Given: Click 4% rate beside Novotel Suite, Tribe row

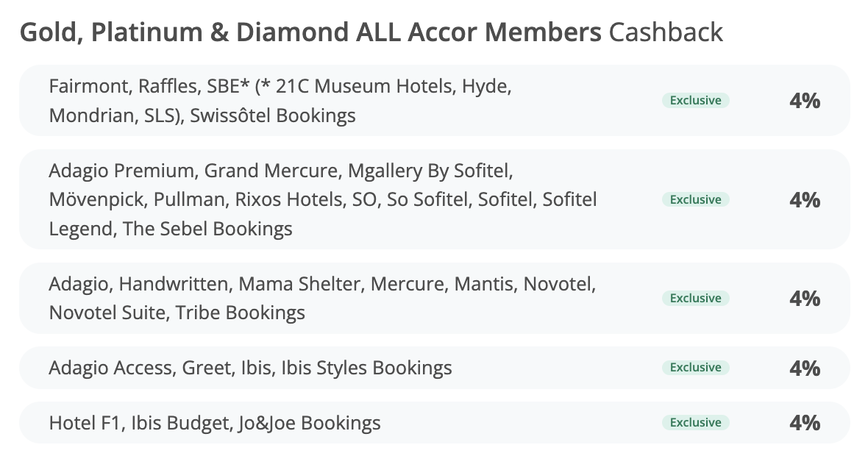Looking at the screenshot, I should point(804,298).
